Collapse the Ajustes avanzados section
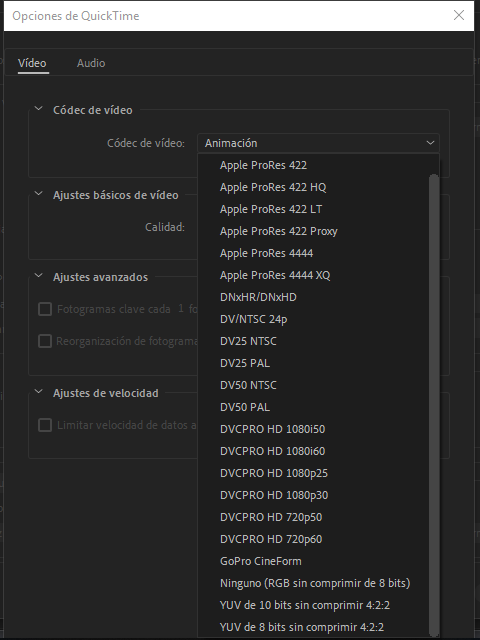480x640 pixels. 38,276
